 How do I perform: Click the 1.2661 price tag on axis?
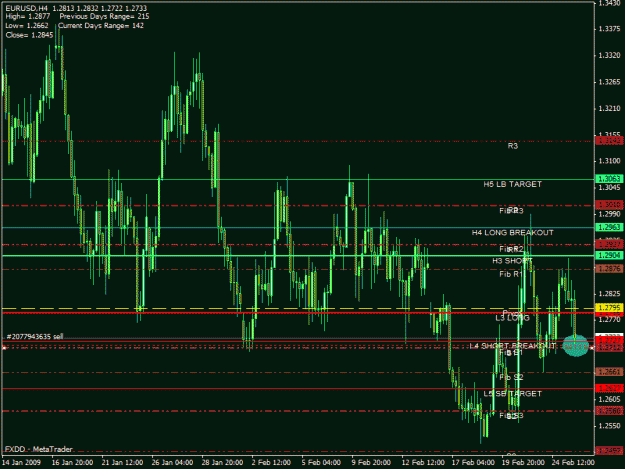coord(609,372)
